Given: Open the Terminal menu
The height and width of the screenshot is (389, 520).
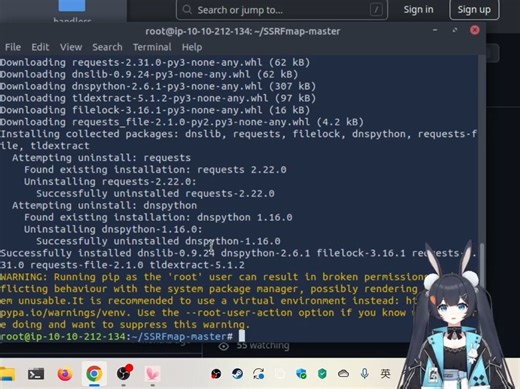Looking at the screenshot, I should click(152, 47).
